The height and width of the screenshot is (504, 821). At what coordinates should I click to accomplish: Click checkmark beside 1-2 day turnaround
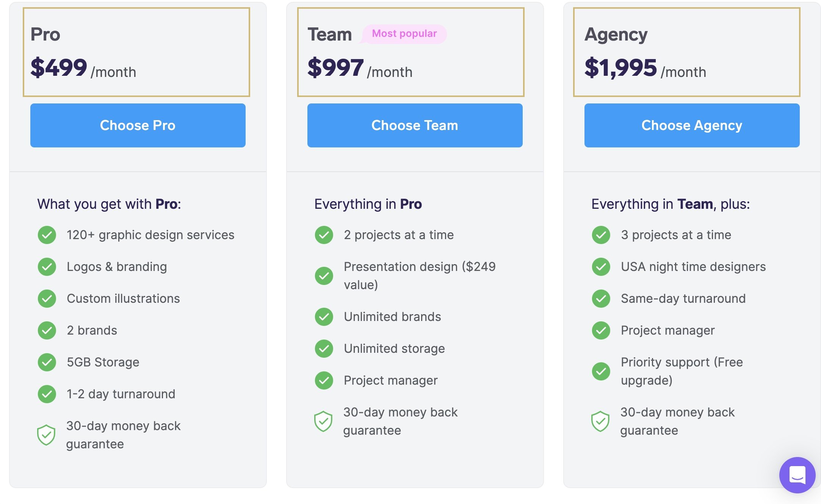pyautogui.click(x=47, y=394)
